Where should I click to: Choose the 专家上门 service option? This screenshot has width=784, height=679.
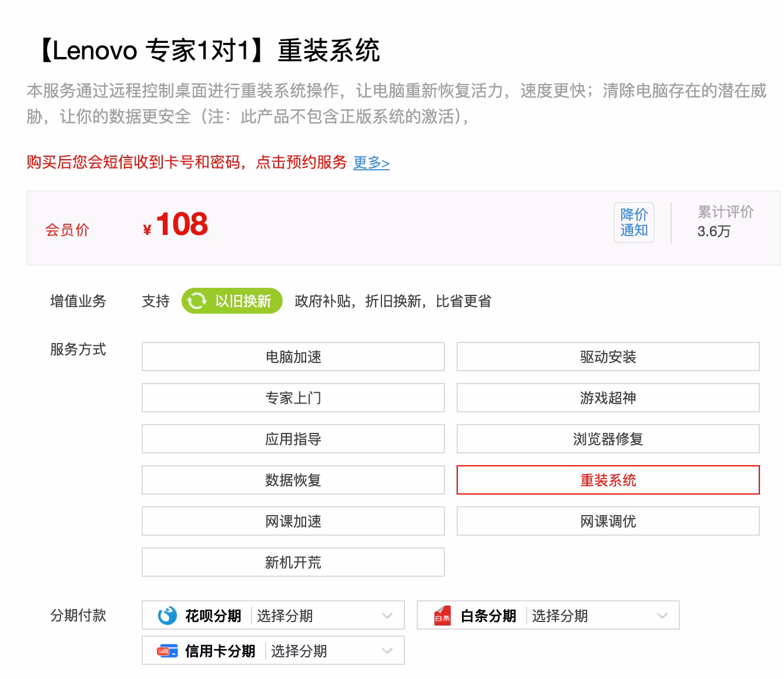point(293,398)
